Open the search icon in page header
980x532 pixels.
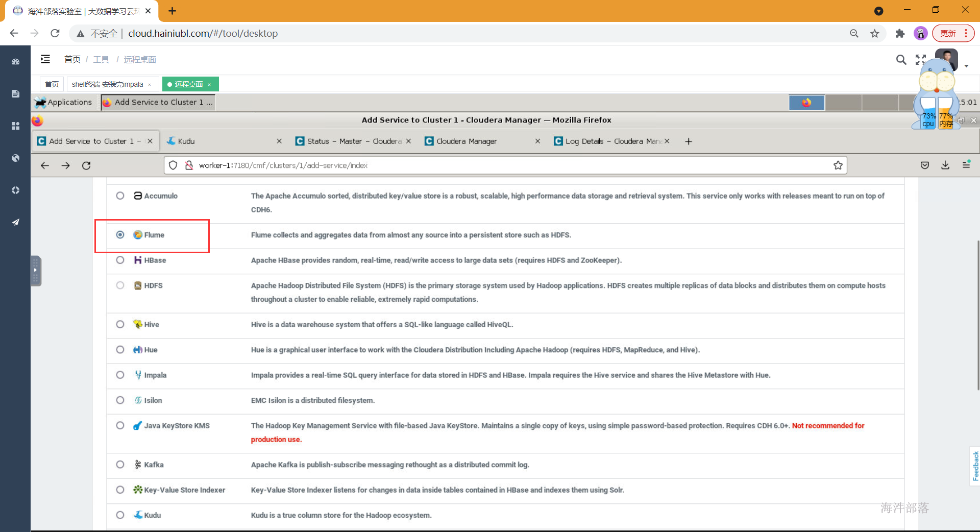901,60
